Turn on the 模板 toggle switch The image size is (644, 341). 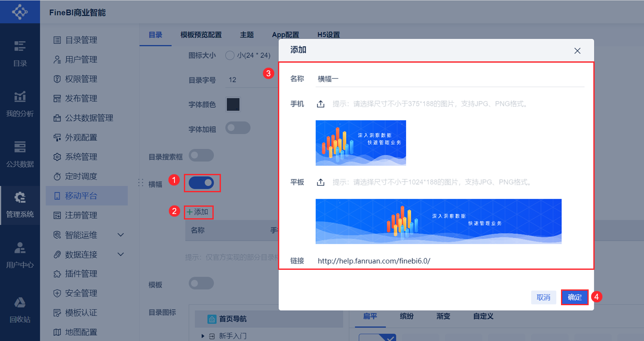click(201, 283)
